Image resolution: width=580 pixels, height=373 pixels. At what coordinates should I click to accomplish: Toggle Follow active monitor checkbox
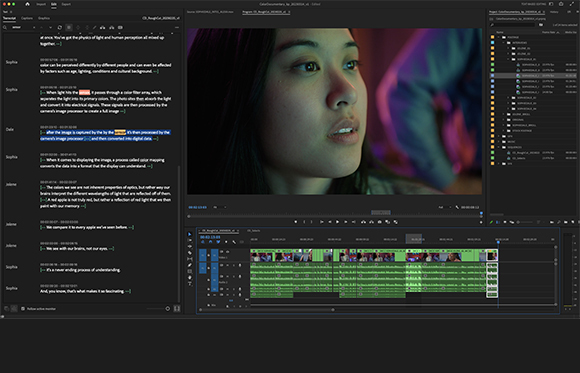click(x=23, y=309)
